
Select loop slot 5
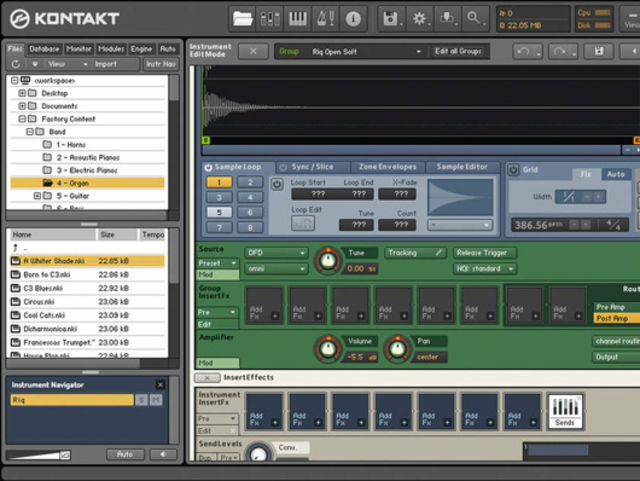(219, 212)
